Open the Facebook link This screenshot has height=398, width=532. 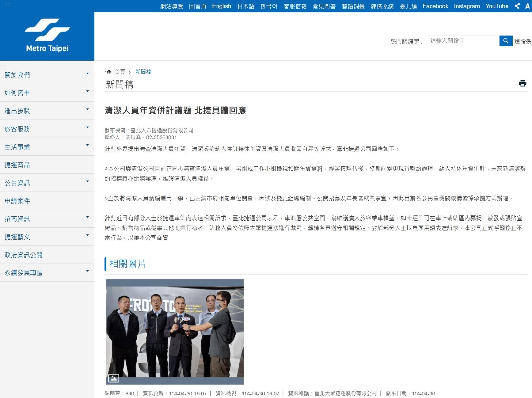click(x=435, y=6)
